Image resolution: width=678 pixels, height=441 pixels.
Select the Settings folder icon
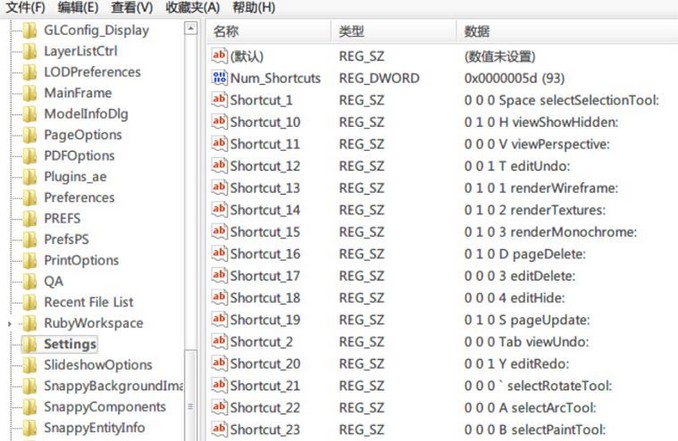pyautogui.click(x=29, y=344)
